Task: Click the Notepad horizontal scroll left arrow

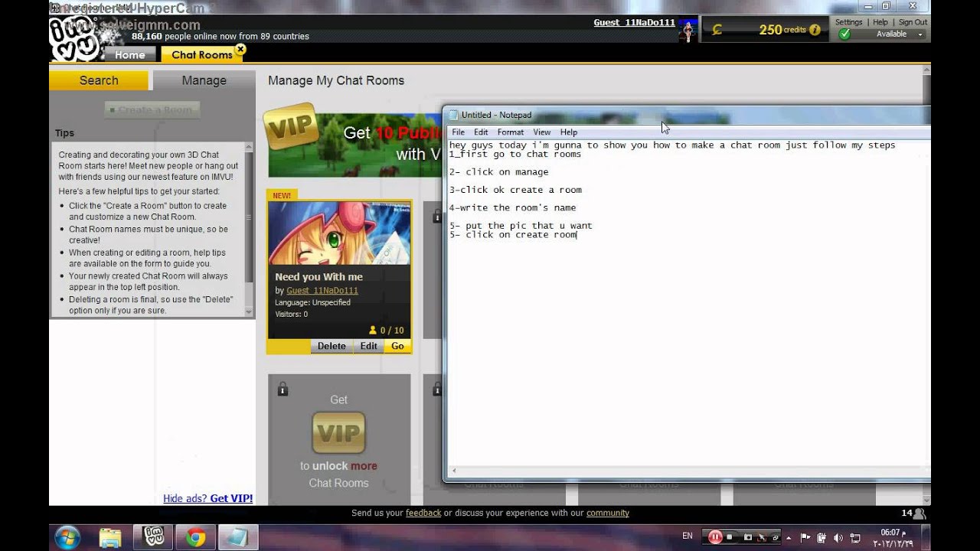Action: 454,471
